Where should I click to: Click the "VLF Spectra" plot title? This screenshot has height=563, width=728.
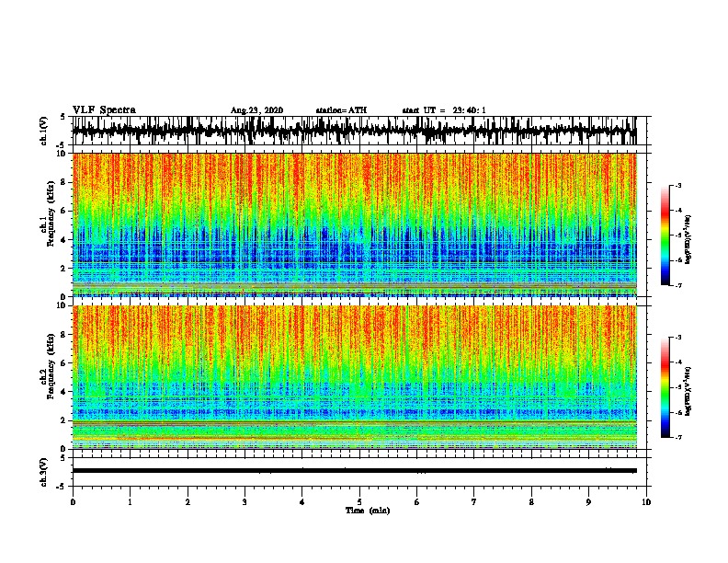pos(104,110)
